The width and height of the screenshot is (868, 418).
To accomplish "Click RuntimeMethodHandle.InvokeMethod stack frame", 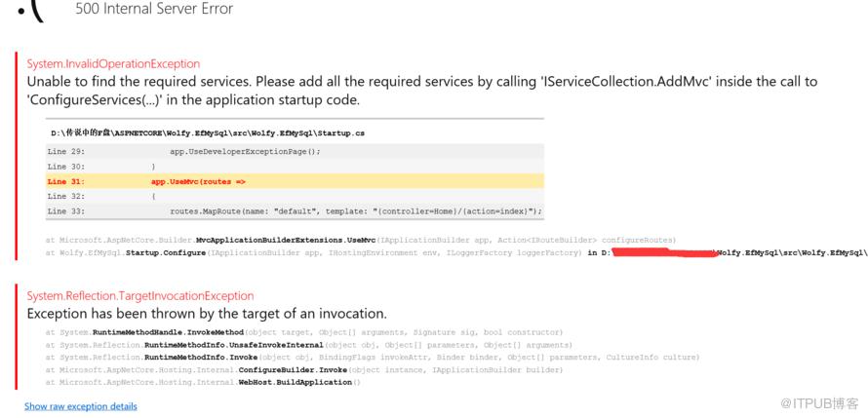I will tap(304, 332).
